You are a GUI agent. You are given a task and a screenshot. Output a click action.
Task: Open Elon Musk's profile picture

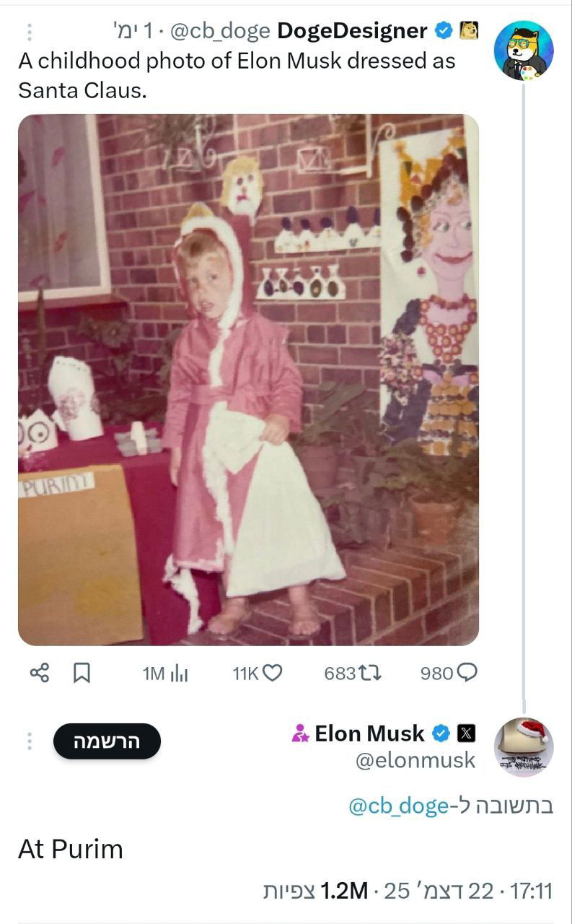coord(523,747)
